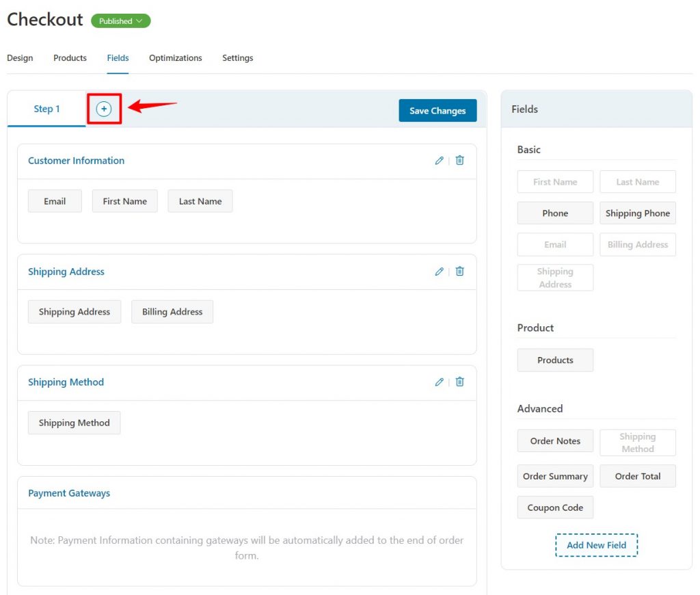Screen dimensions: 700x595
Task: Click the disabled Shipping Address field in Basic
Action: pos(555,278)
